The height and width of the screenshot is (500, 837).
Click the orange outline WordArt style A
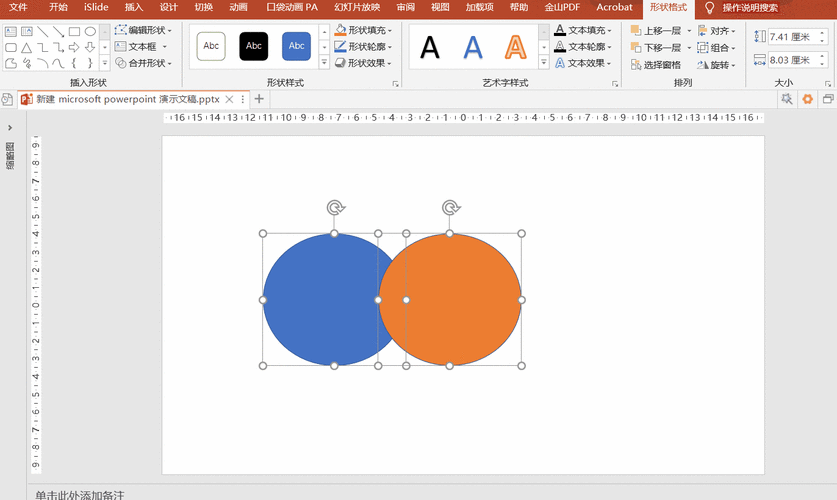pos(515,47)
